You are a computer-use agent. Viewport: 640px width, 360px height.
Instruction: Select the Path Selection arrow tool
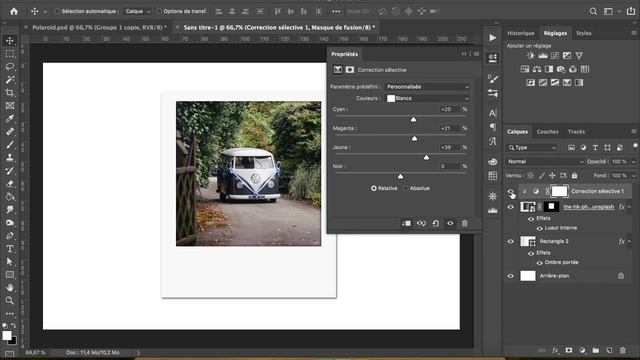coord(10,262)
